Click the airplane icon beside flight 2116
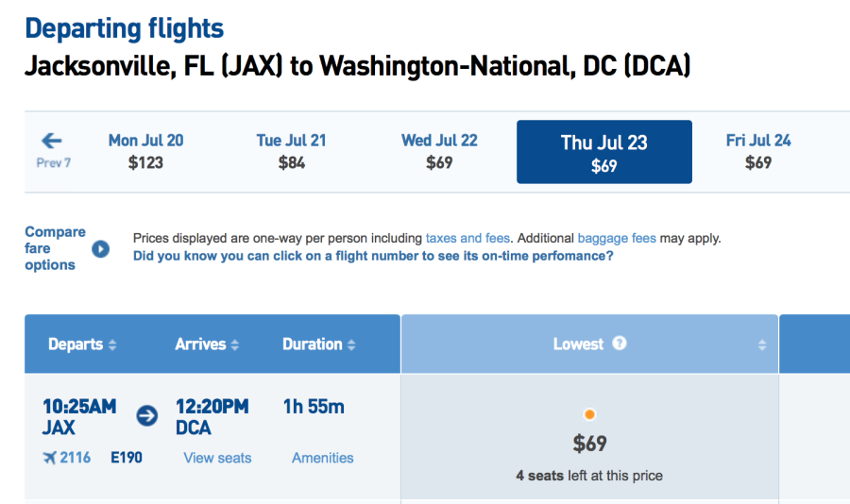 pos(49,458)
